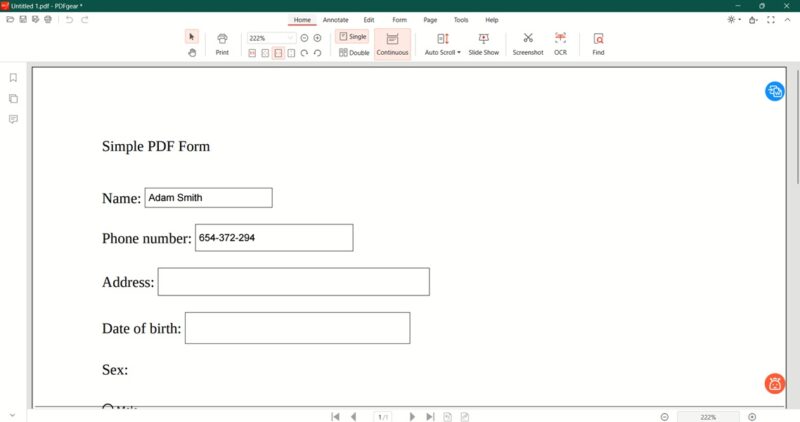Click the Date of birth field
This screenshot has height=422, width=800.
297,328
